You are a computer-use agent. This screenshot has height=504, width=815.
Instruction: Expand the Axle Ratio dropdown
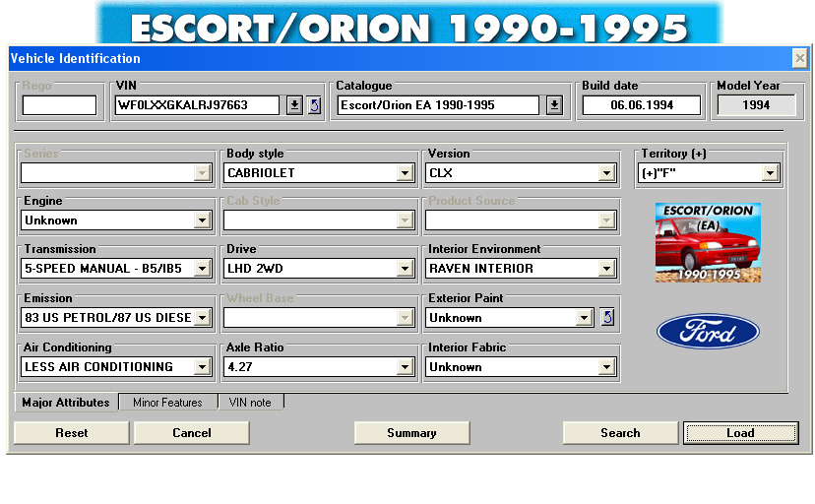click(405, 367)
